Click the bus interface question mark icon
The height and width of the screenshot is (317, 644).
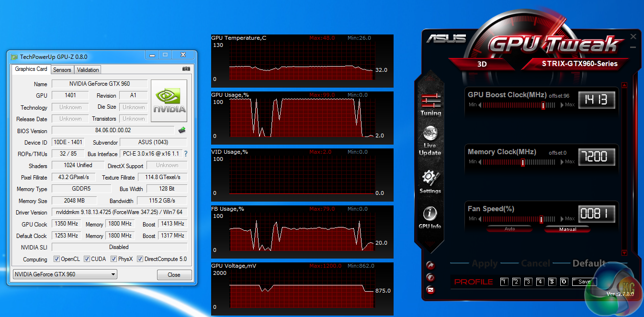[x=186, y=154]
